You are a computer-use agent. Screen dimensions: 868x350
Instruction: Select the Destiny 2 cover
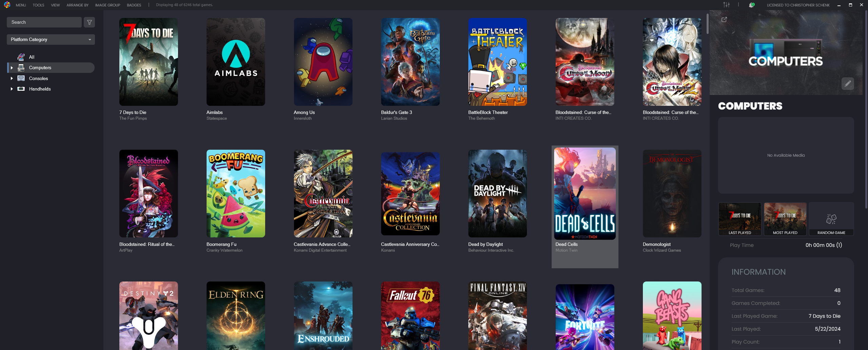(149, 316)
